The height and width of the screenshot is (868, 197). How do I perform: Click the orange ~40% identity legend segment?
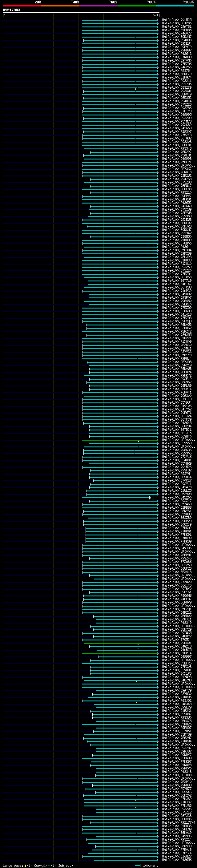60,6
